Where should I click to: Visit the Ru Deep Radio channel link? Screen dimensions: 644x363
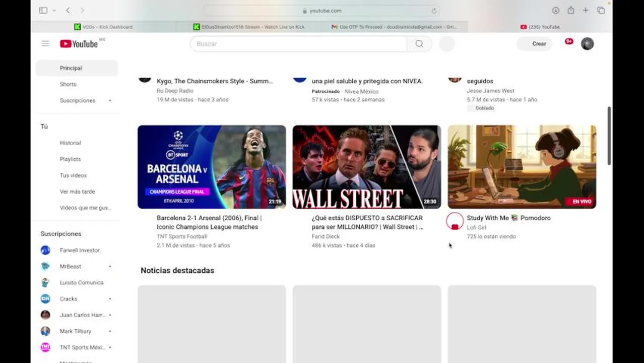tap(175, 91)
